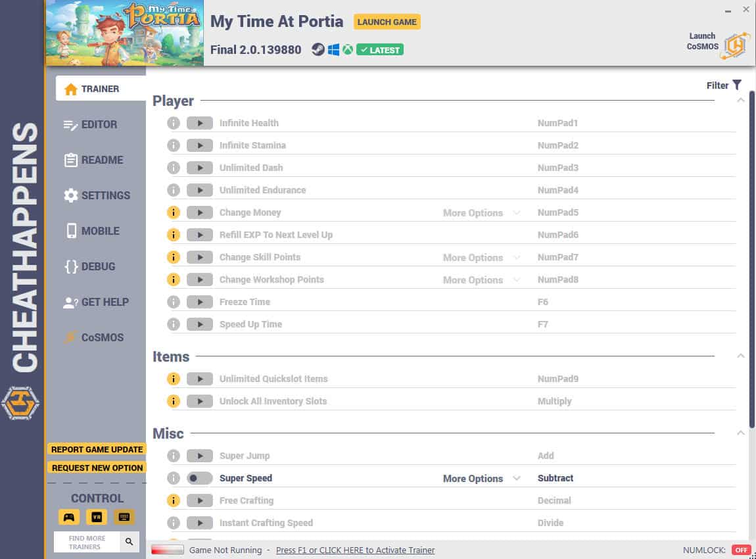Screen dimensions: 756x559
Task: Show info for Change Workshop Points
Action: pyautogui.click(x=174, y=279)
